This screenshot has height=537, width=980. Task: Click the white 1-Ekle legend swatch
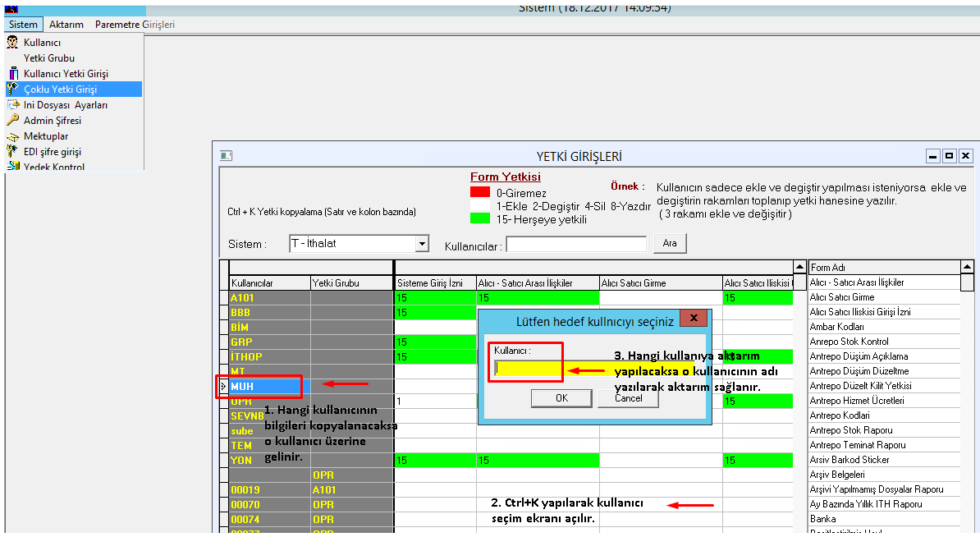480,205
